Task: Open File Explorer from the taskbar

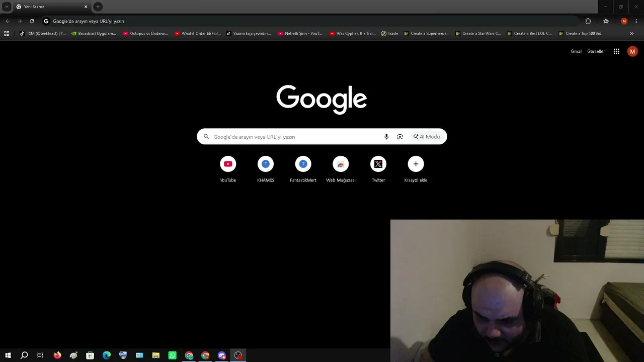Action: (x=156, y=355)
